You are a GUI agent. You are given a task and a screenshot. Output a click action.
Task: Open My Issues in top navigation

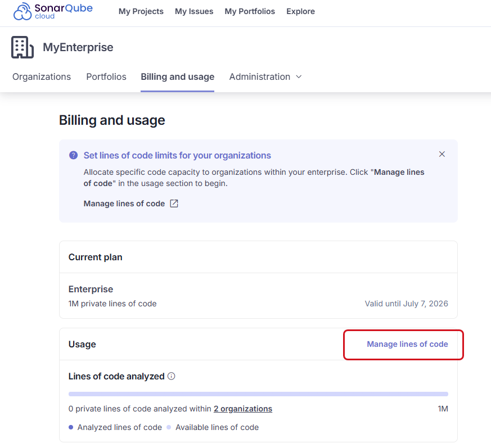(x=194, y=12)
